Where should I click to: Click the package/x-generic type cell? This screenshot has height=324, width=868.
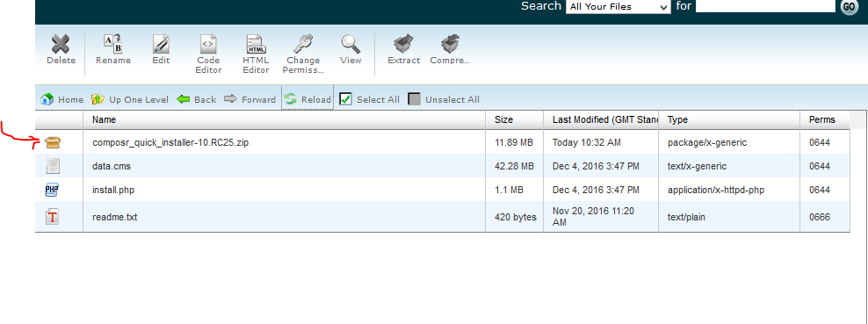707,142
